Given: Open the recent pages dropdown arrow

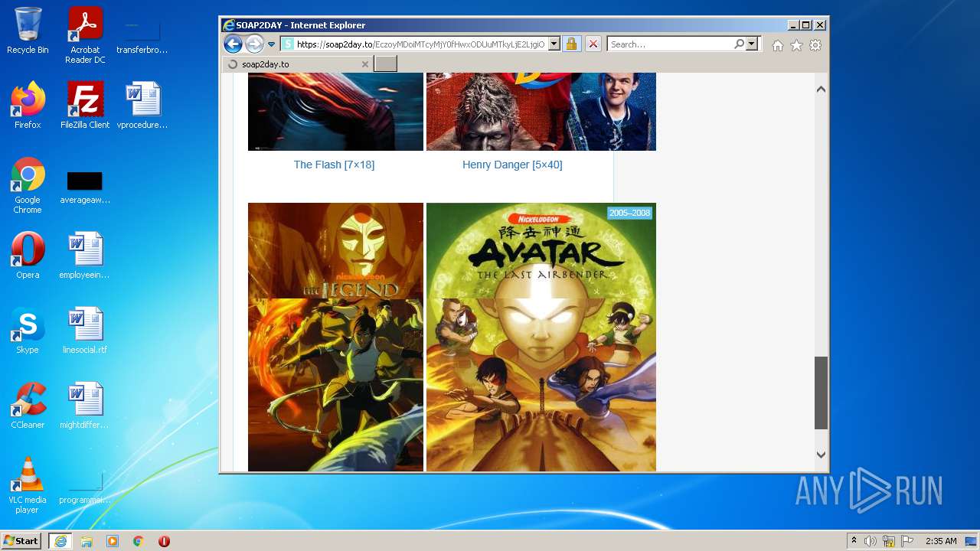Looking at the screenshot, I should point(271,44).
